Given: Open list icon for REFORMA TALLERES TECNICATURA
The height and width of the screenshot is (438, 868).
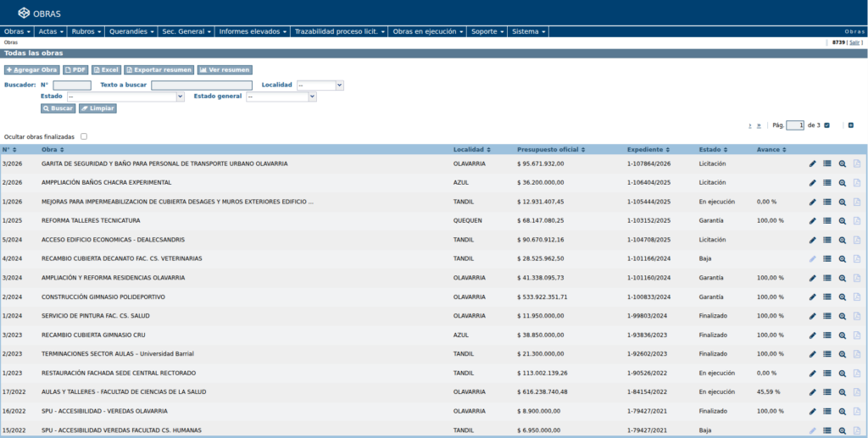Looking at the screenshot, I should pos(827,220).
